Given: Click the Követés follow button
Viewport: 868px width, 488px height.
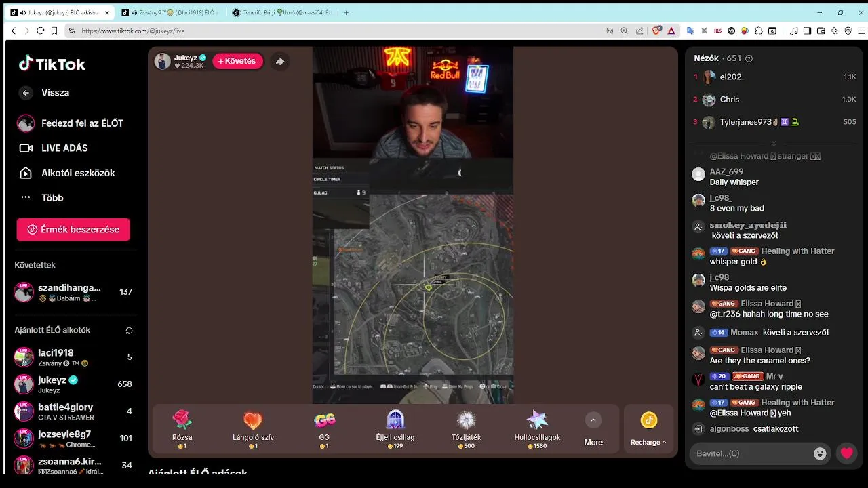Looking at the screenshot, I should coord(237,61).
